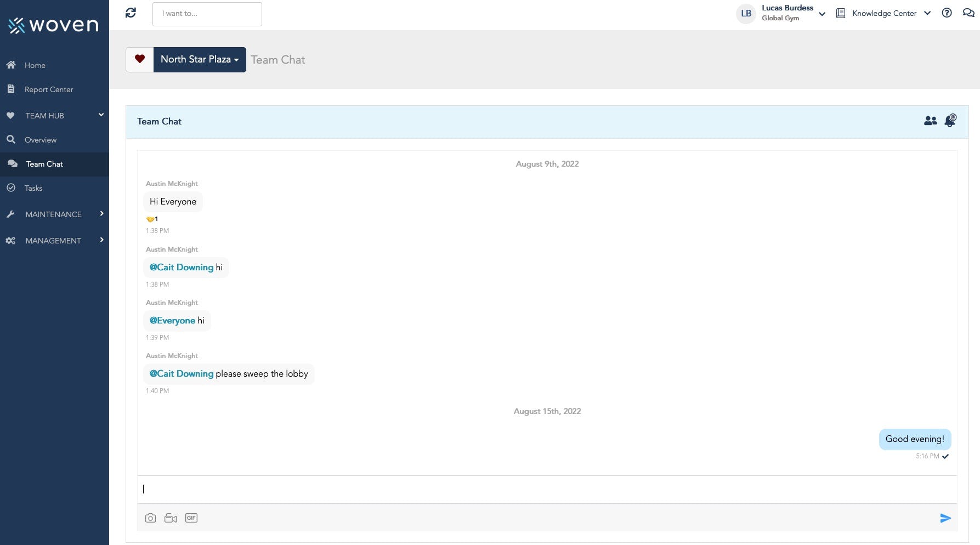Viewport: 980px width, 545px height.
Task: Click the camera icon to attach a photo
Action: 150,518
